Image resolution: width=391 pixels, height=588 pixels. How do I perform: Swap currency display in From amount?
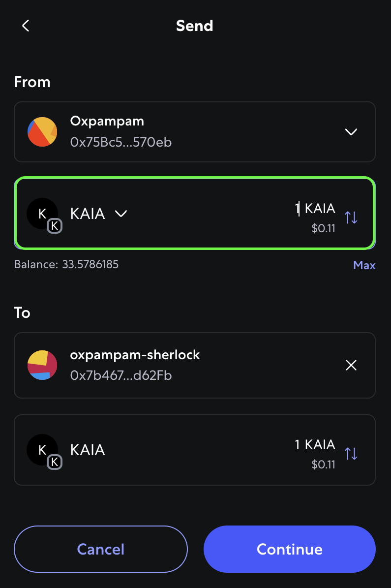(x=351, y=217)
